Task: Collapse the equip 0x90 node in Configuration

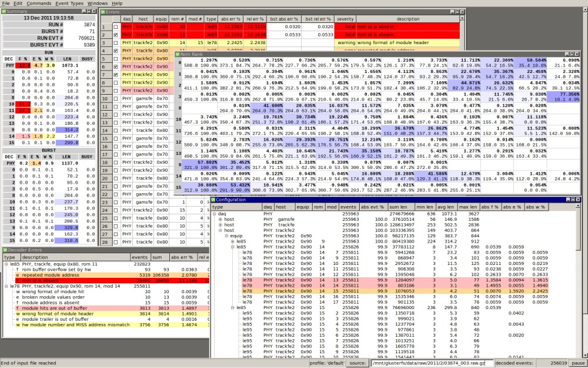Action: [226, 236]
